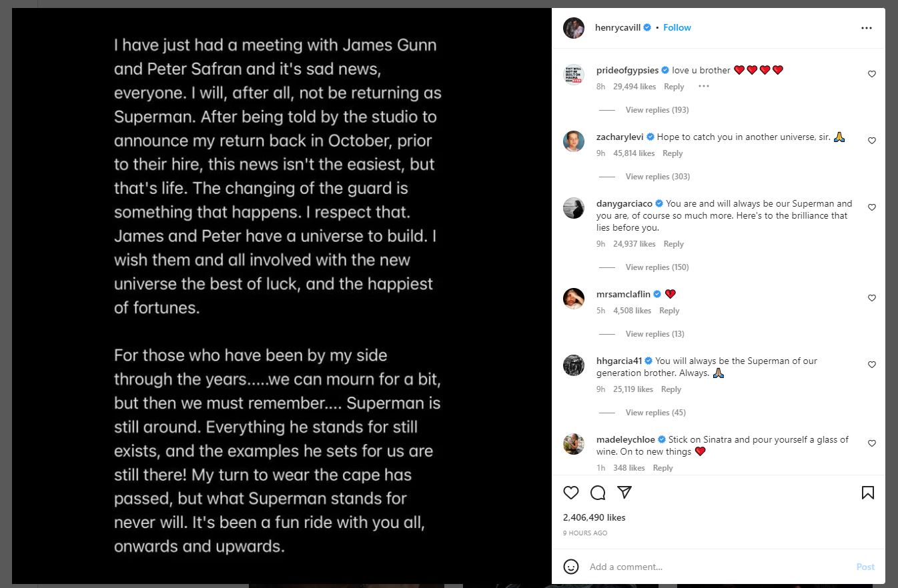Open hhgarcia41's avatar thumbnail
This screenshot has width=898, height=588.
(574, 365)
